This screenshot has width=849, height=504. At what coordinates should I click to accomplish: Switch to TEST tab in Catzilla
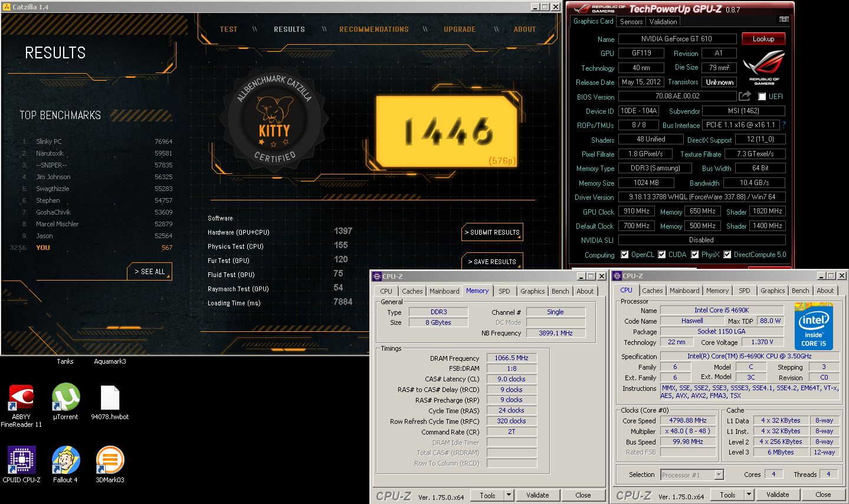point(228,29)
